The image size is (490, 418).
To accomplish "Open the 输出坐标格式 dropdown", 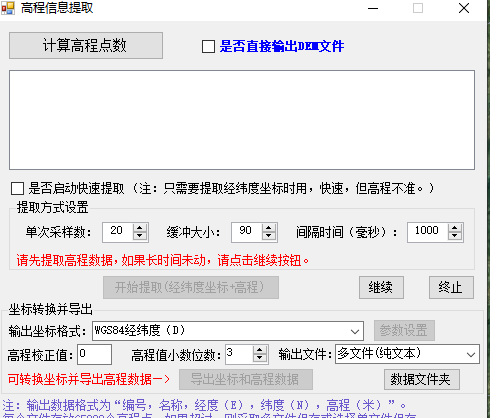I will pos(228,331).
